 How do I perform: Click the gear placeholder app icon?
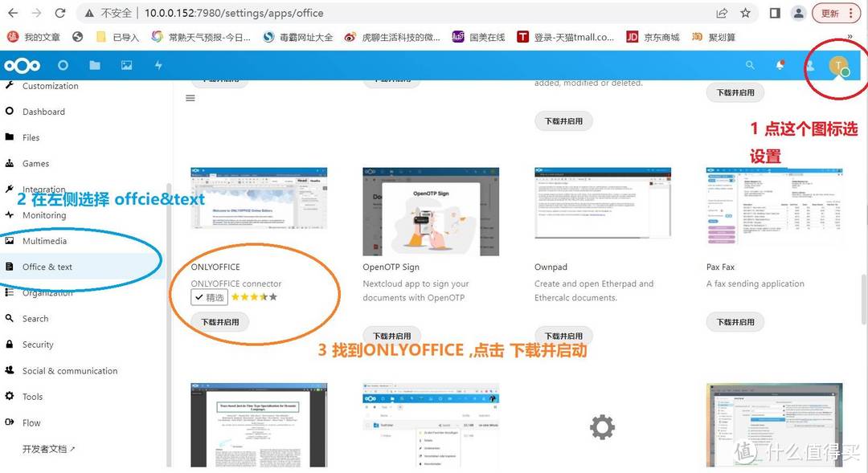click(602, 427)
